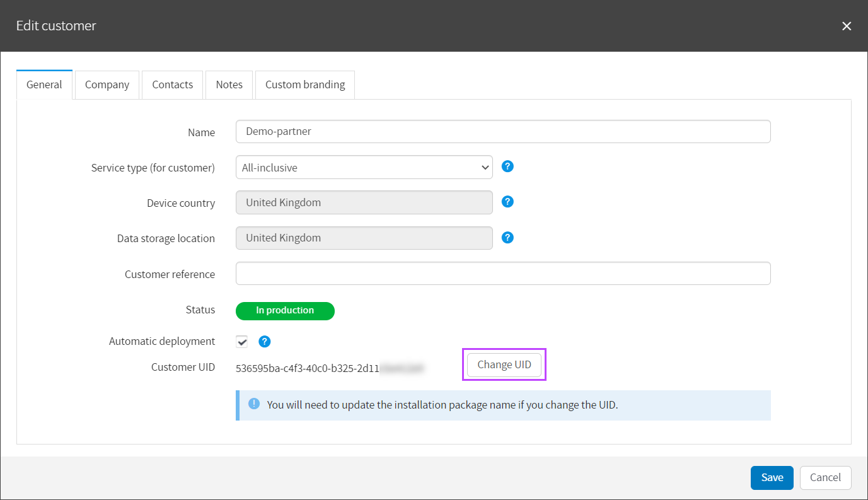Click help icon next to Data storage location
868x500 pixels.
click(507, 238)
